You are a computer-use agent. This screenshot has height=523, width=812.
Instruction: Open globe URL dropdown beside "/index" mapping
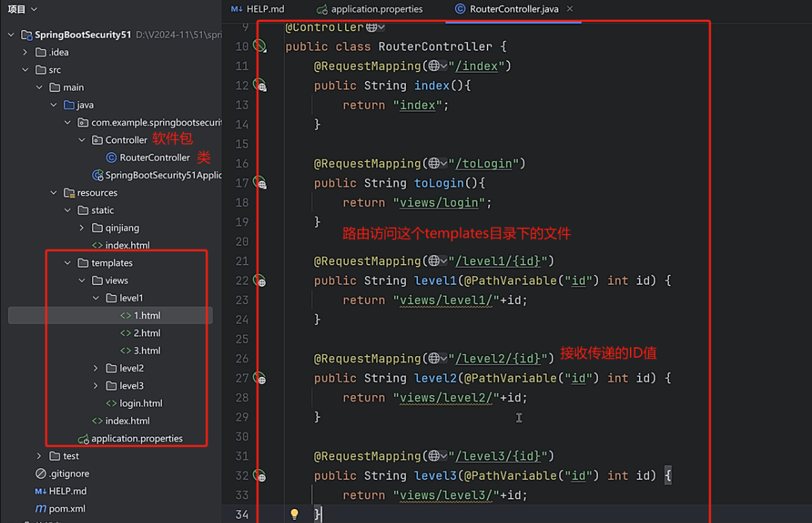tap(438, 66)
